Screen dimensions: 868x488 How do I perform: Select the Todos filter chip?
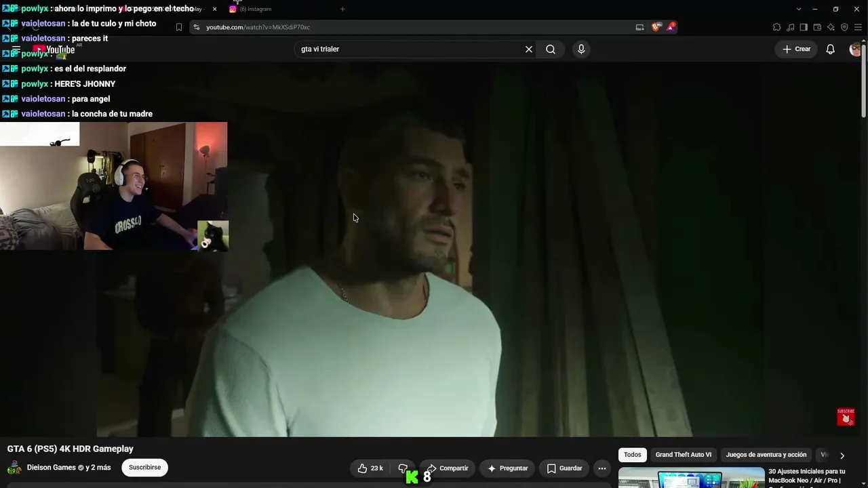[633, 455]
